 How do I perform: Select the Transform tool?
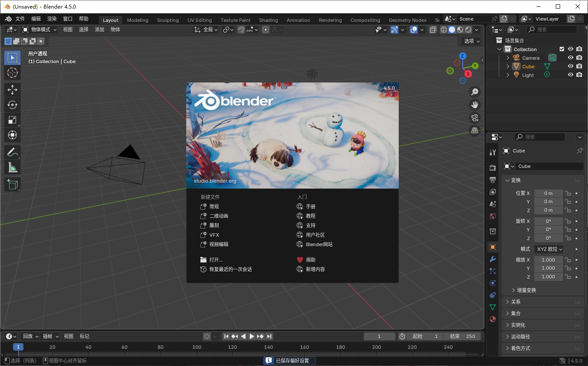[12, 135]
